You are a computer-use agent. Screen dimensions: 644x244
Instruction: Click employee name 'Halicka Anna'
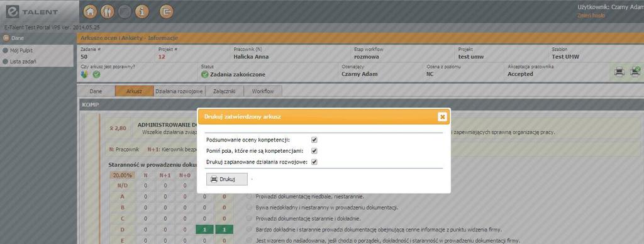click(x=251, y=57)
